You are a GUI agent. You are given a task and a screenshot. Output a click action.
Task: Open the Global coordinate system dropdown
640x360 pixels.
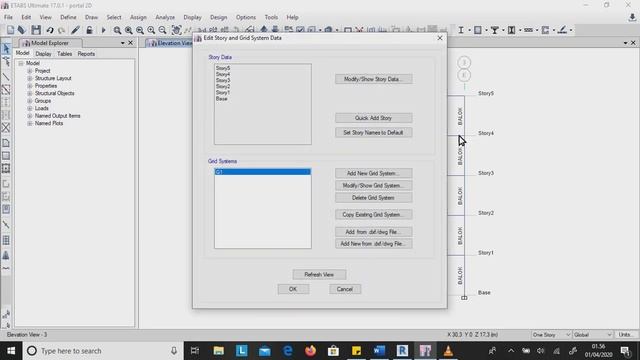click(x=592, y=335)
